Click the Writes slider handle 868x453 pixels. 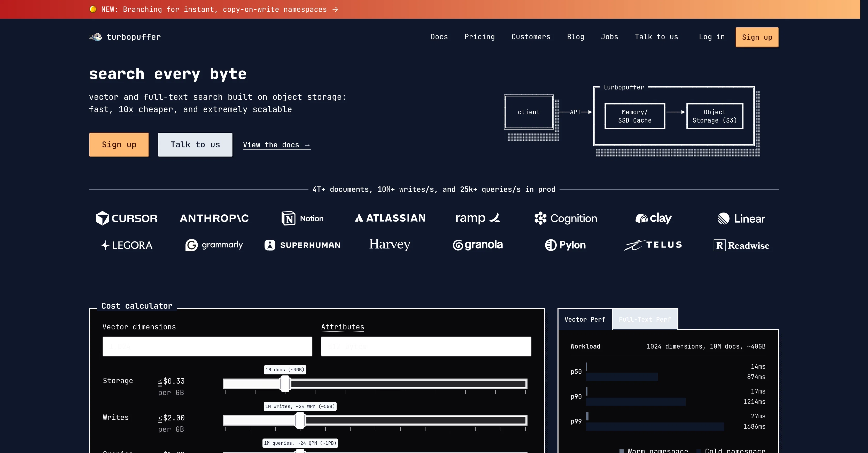coord(300,421)
